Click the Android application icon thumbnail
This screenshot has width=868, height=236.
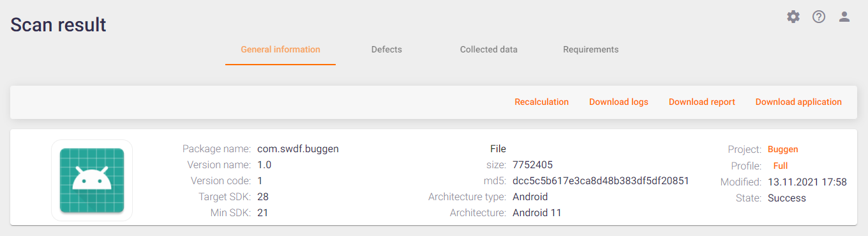92,180
